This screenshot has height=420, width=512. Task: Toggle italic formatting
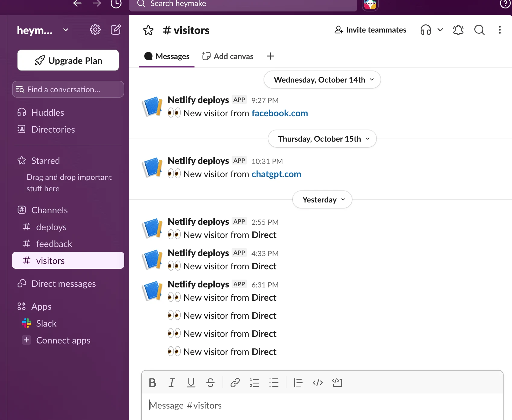click(x=172, y=383)
